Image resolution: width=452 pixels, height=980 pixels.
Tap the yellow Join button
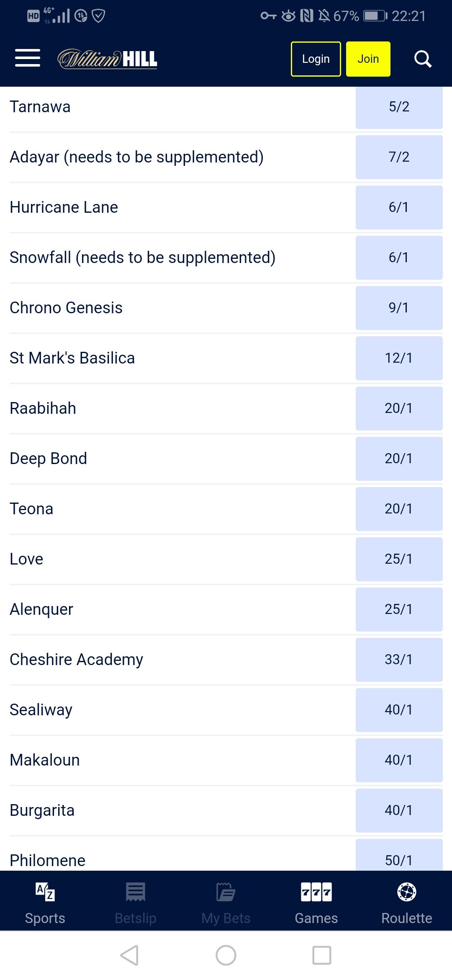tap(368, 59)
